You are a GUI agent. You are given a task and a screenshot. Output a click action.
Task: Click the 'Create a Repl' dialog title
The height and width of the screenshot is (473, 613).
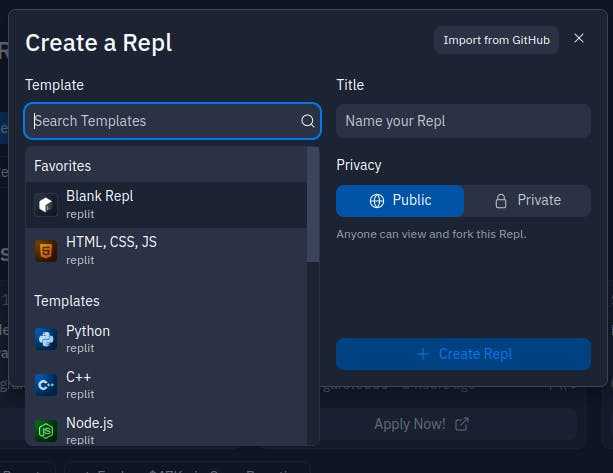(x=99, y=43)
